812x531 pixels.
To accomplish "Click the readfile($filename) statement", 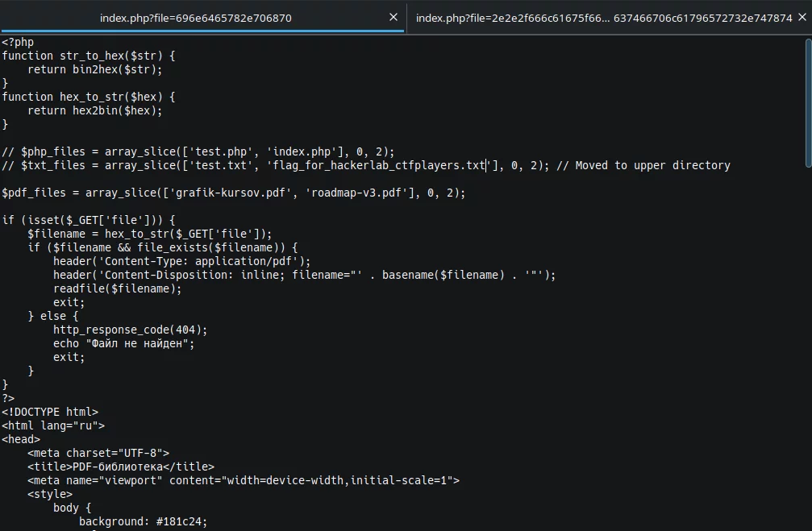I will [117, 288].
